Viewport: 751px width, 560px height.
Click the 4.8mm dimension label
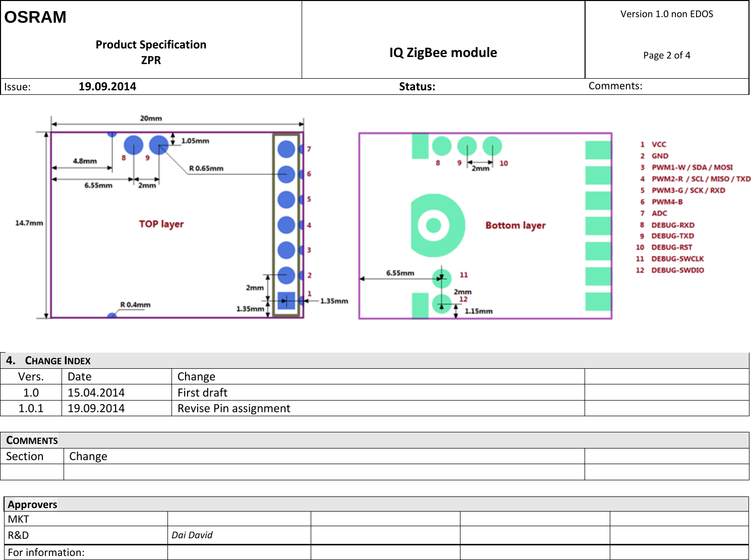click(85, 161)
